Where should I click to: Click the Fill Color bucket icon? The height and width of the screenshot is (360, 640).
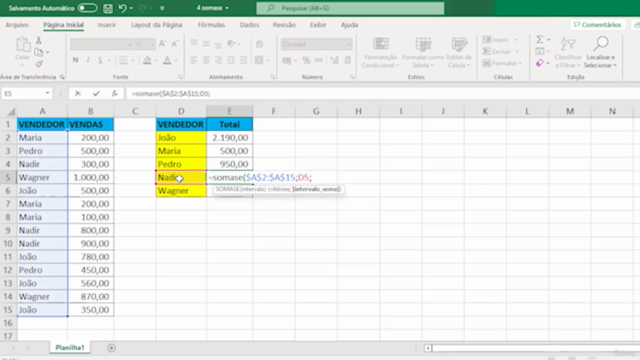coord(147,60)
